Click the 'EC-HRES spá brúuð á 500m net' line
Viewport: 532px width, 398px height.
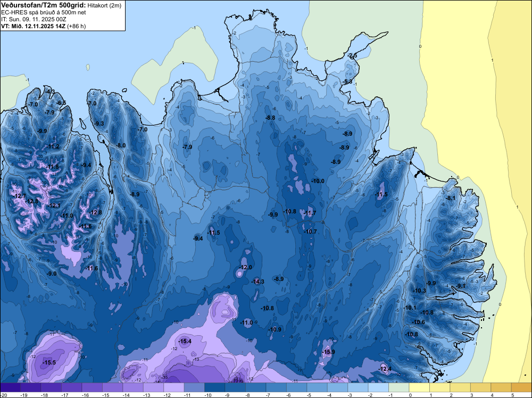pos(44,13)
